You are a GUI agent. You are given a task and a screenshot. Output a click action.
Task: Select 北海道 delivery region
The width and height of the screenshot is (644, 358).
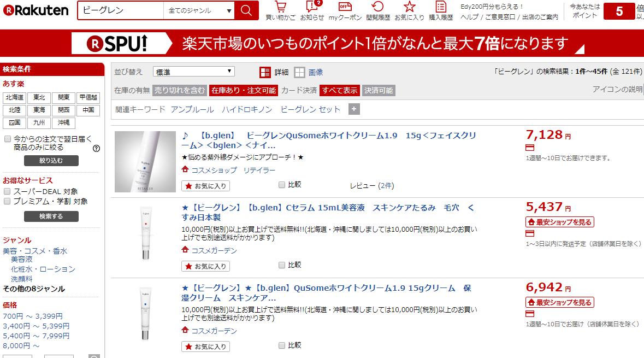(x=14, y=98)
